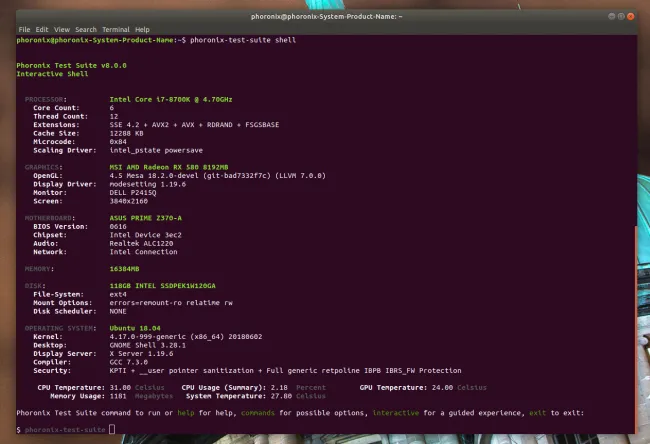Open the Edit menu

coord(42,29)
